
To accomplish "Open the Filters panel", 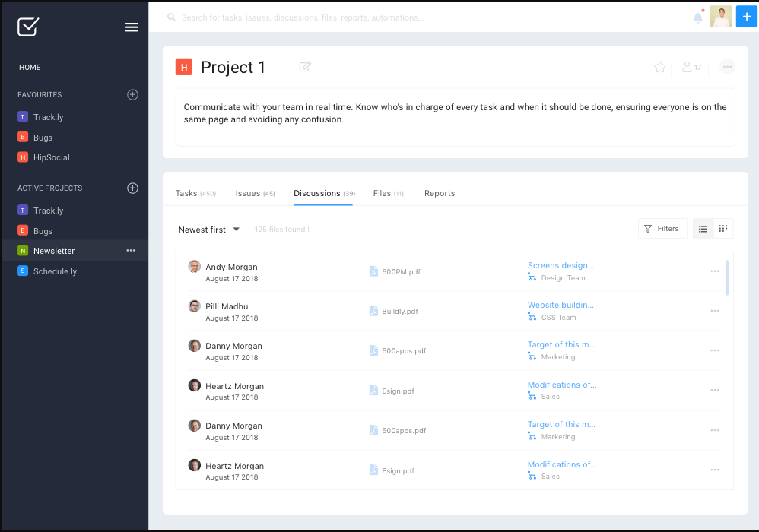I will click(662, 228).
